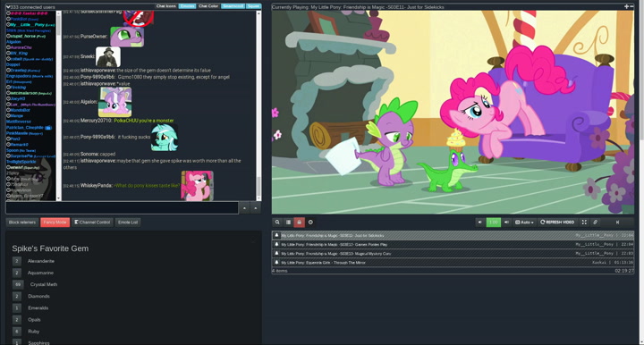This screenshot has height=345, width=644.
Task: Vote for Opals in the poll
Action: tap(17, 320)
